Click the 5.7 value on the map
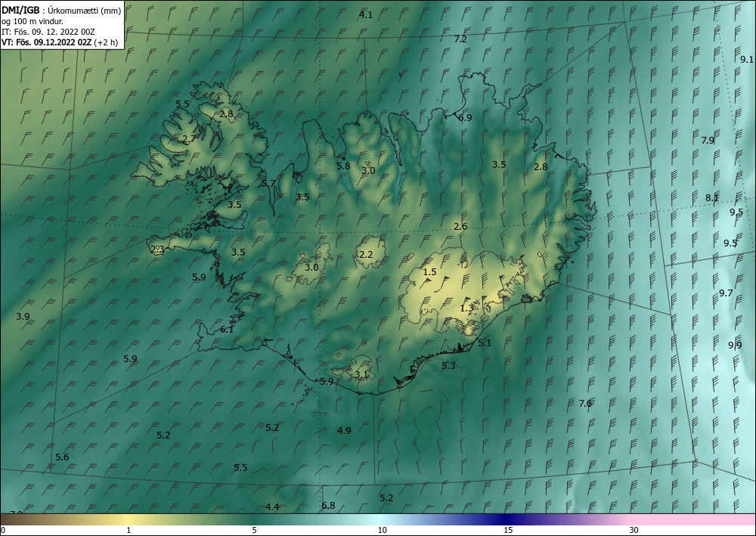The height and width of the screenshot is (536, 756). (x=268, y=183)
